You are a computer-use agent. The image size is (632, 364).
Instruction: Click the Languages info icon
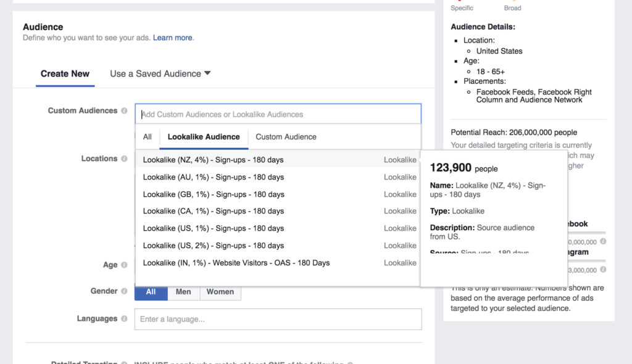pyautogui.click(x=124, y=318)
